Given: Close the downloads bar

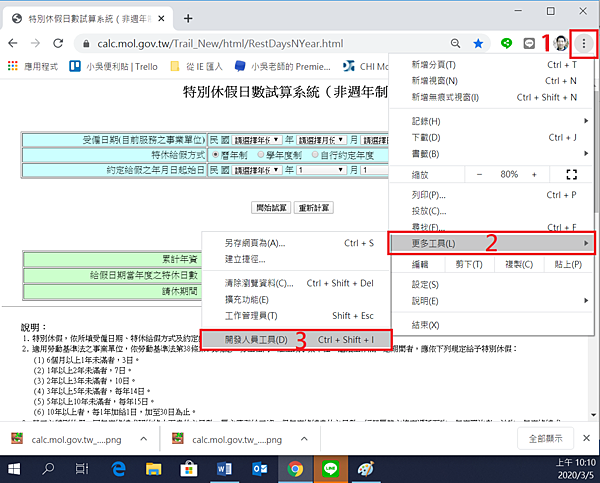Looking at the screenshot, I should coord(586,438).
